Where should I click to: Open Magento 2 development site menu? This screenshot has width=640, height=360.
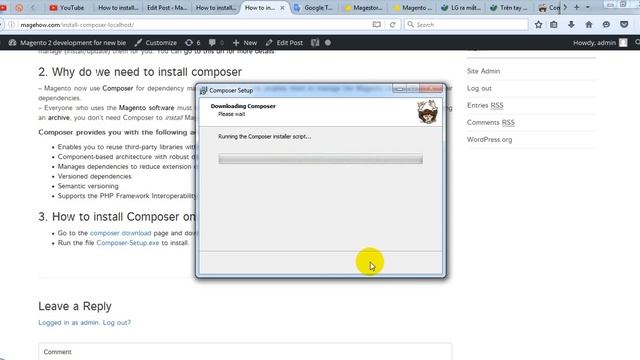(x=67, y=42)
